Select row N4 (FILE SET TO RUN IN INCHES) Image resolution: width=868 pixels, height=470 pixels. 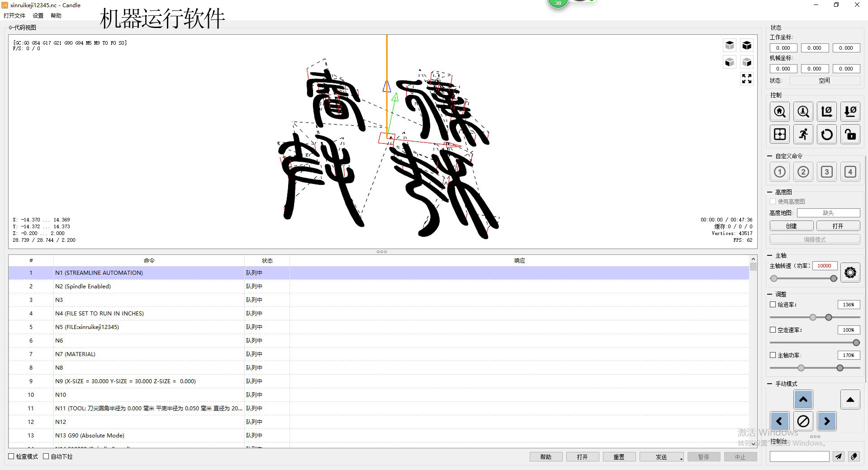pyautogui.click(x=379, y=314)
